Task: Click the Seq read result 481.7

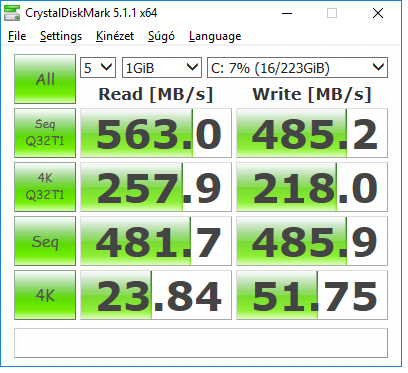Action: [x=156, y=241]
